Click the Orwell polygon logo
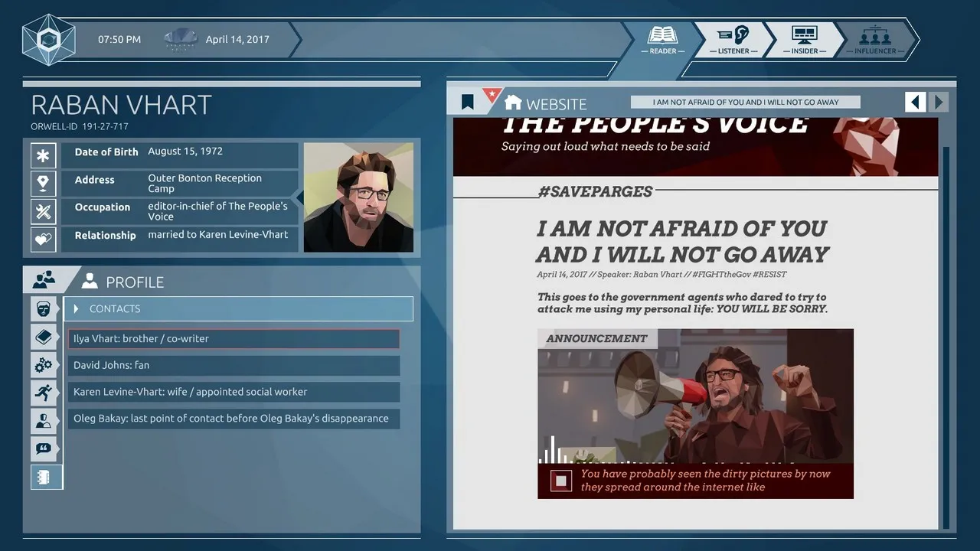980x551 pixels. 49,40
